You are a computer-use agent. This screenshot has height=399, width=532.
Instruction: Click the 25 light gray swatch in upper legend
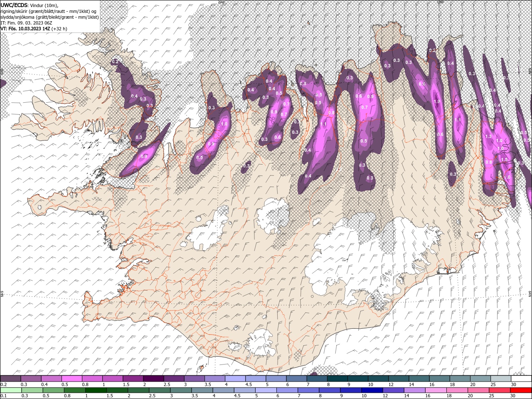click(500, 379)
